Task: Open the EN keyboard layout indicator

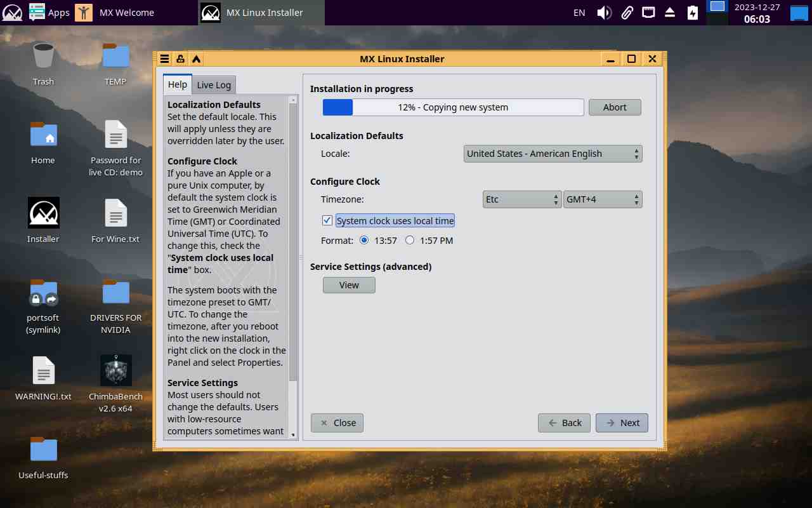Action: (579, 12)
